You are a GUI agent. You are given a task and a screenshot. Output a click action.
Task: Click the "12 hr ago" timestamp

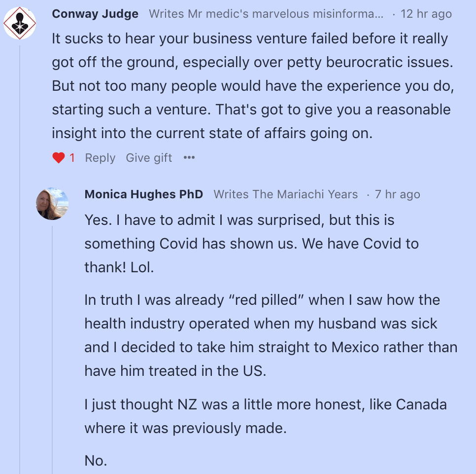(426, 14)
